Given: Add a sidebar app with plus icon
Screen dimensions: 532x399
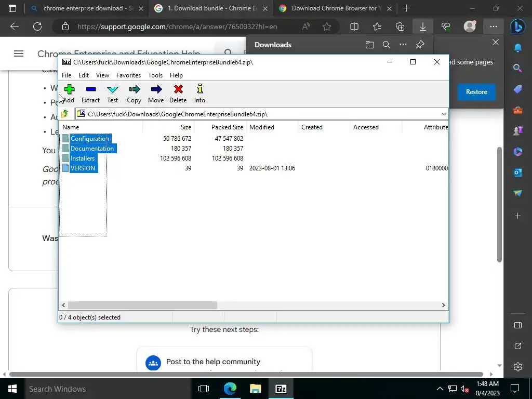Looking at the screenshot, I should [518, 216].
